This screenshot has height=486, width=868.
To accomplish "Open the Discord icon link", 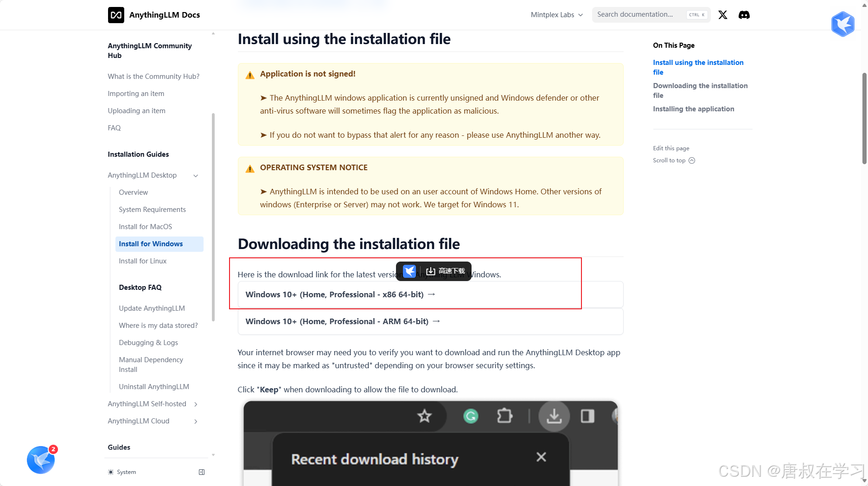I will pyautogui.click(x=744, y=15).
